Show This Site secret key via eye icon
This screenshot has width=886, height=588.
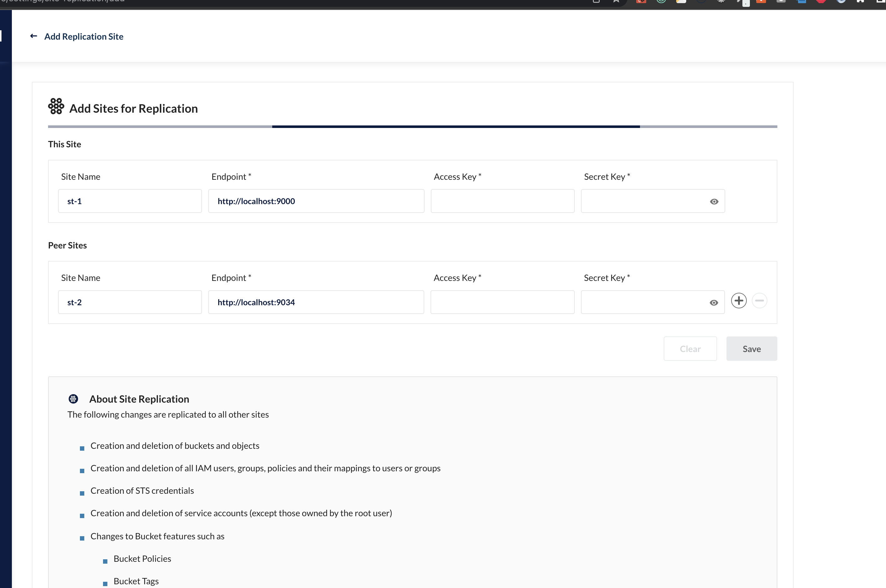click(714, 202)
